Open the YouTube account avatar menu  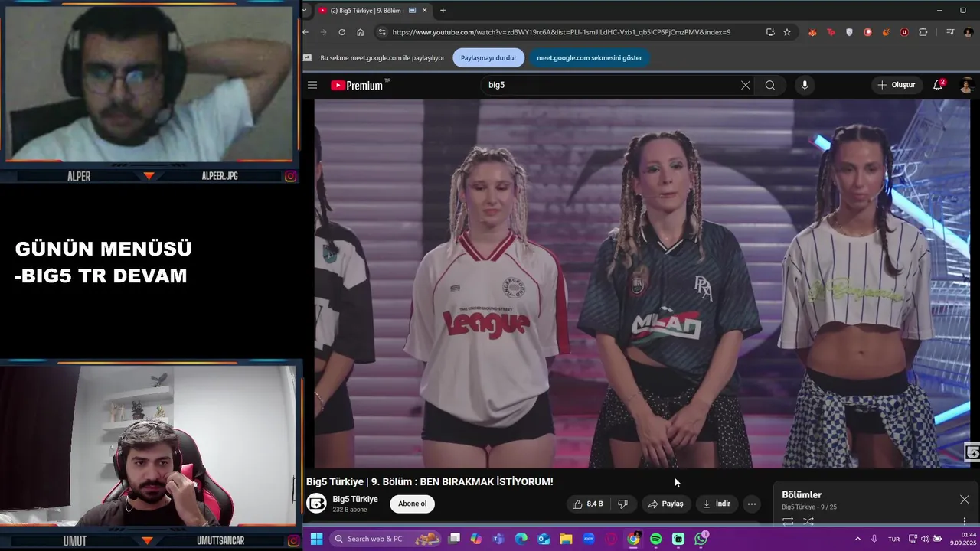tap(966, 85)
